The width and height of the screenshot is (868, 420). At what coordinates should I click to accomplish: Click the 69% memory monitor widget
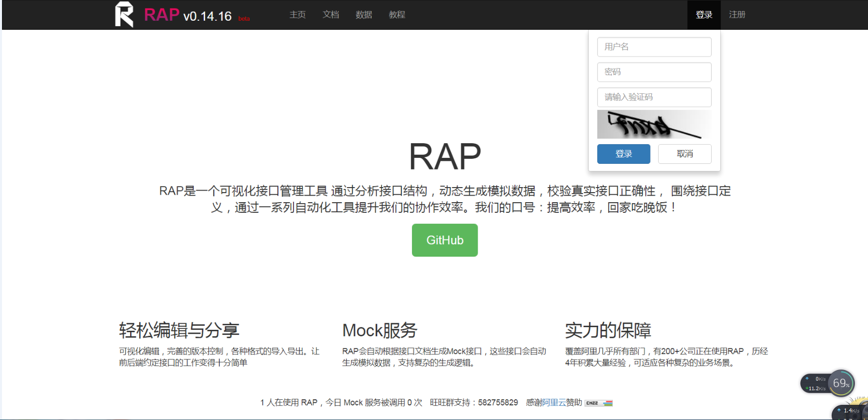(x=841, y=383)
